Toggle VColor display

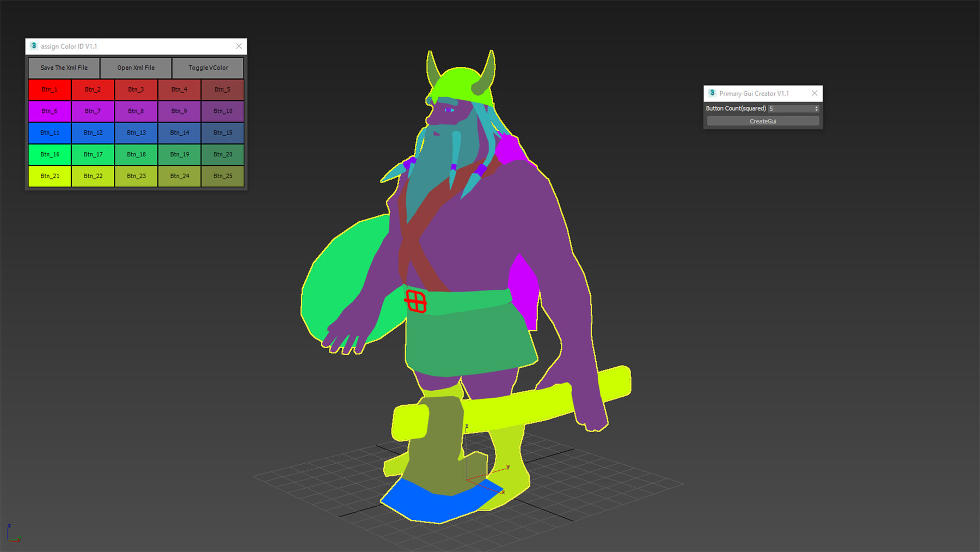pyautogui.click(x=207, y=68)
